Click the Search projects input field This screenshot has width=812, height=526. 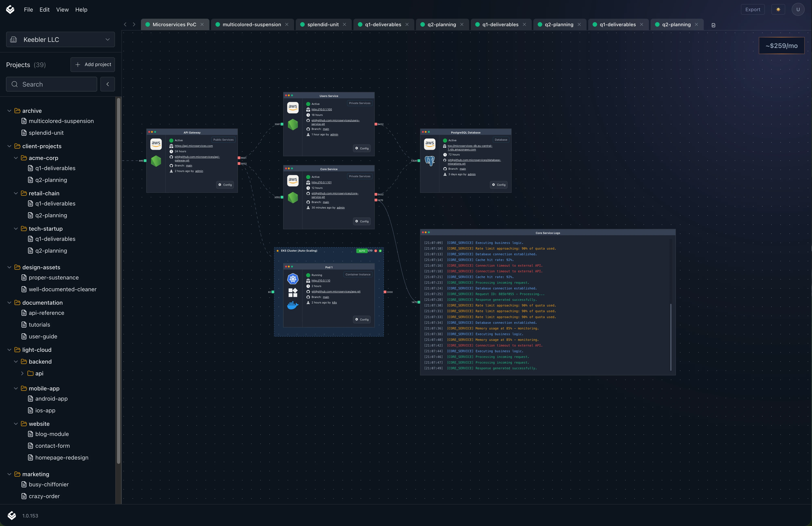(52, 84)
